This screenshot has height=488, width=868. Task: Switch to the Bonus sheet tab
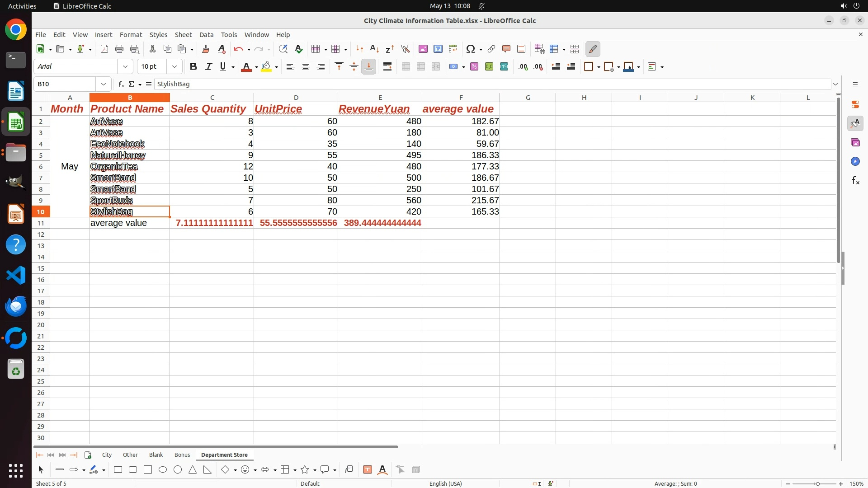coord(182,455)
